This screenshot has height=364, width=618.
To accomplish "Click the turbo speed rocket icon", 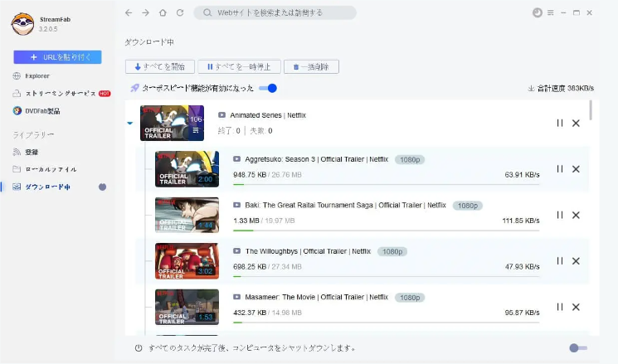I will [134, 88].
